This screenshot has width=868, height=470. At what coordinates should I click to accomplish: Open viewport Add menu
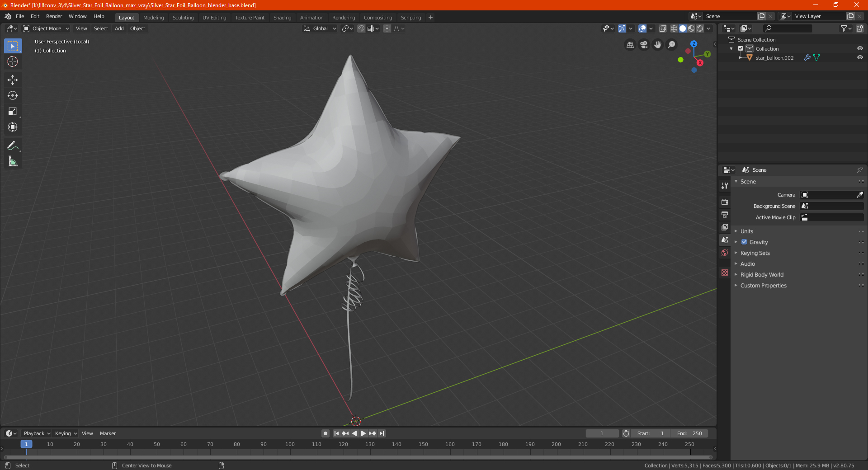click(x=119, y=28)
